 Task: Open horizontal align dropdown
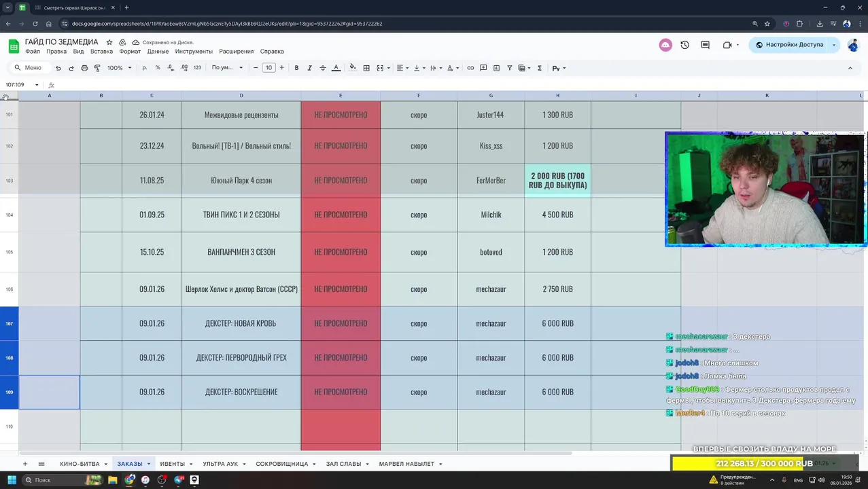pyautogui.click(x=402, y=68)
